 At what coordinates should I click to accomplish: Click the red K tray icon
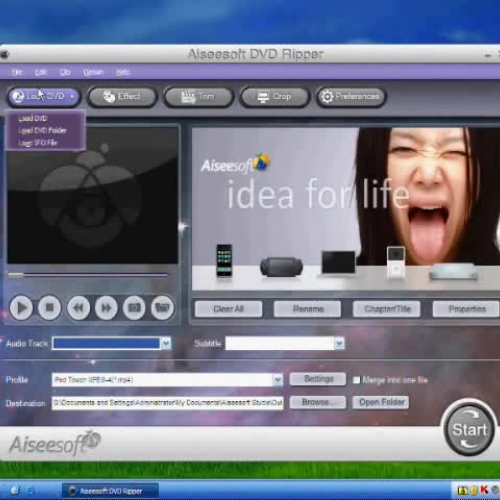pos(485,490)
